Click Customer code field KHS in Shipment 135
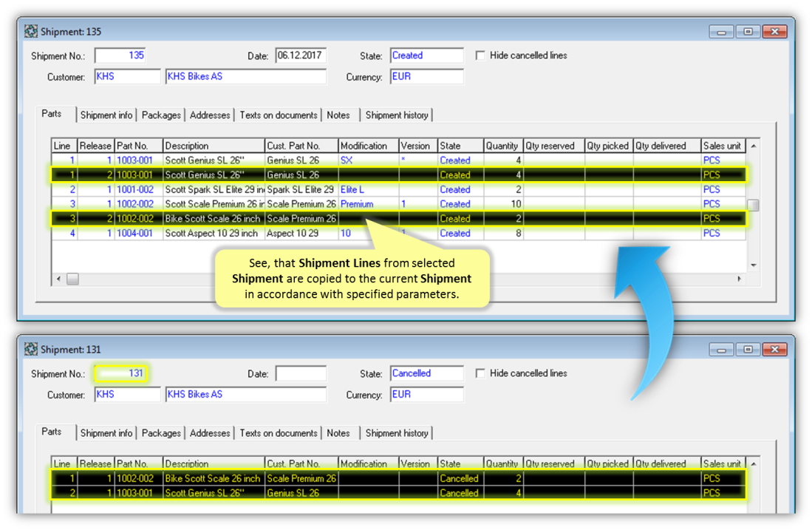The width and height of the screenshot is (812, 530). point(127,77)
